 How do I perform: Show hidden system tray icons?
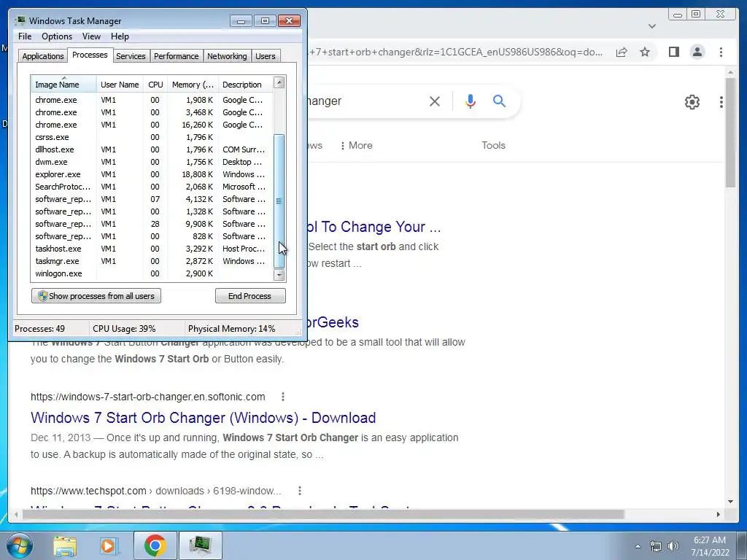point(638,547)
